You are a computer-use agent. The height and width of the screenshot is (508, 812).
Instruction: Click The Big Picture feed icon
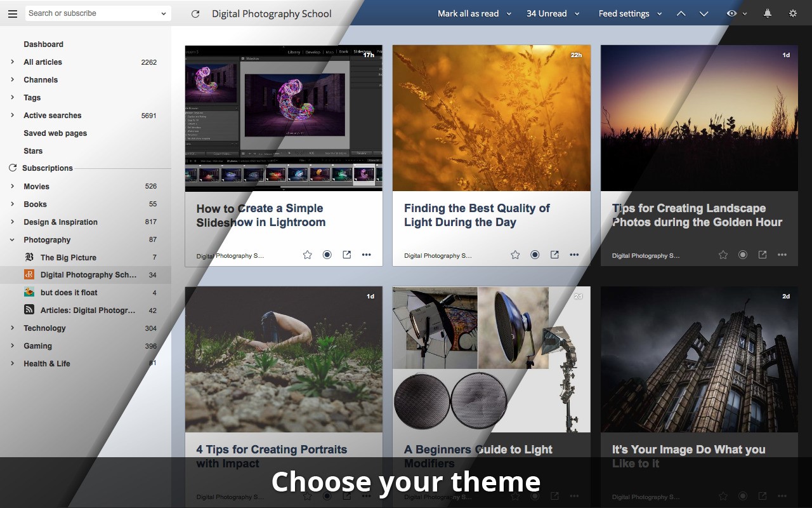pos(29,257)
